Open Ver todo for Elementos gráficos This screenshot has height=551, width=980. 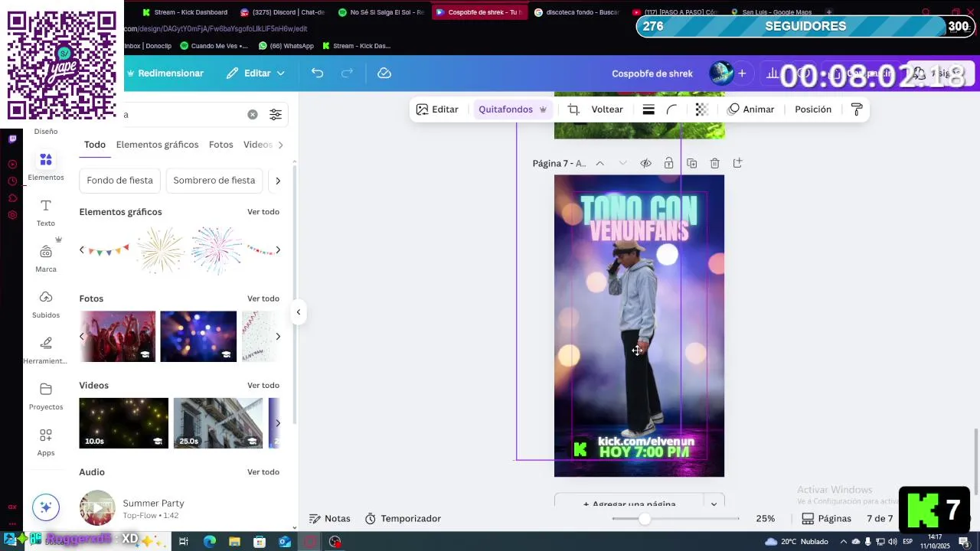[263, 212]
